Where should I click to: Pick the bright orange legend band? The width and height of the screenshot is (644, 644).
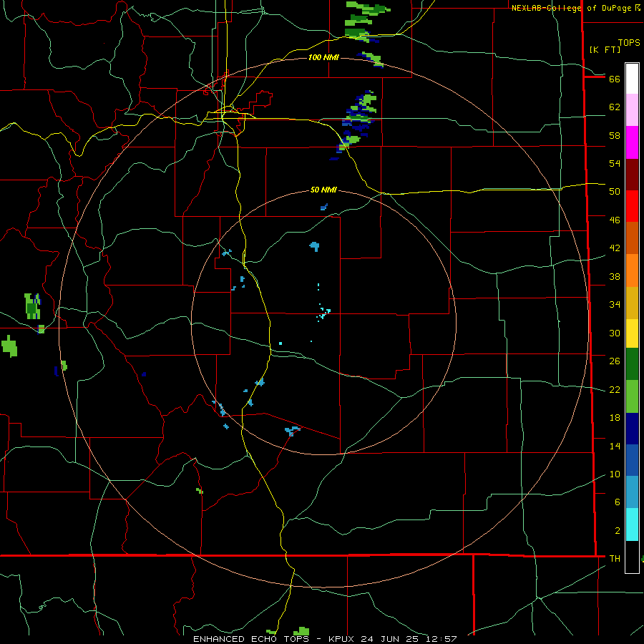pyautogui.click(x=632, y=270)
